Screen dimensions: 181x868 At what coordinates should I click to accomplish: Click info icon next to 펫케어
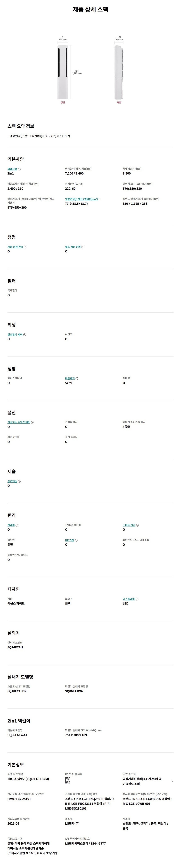17,525
